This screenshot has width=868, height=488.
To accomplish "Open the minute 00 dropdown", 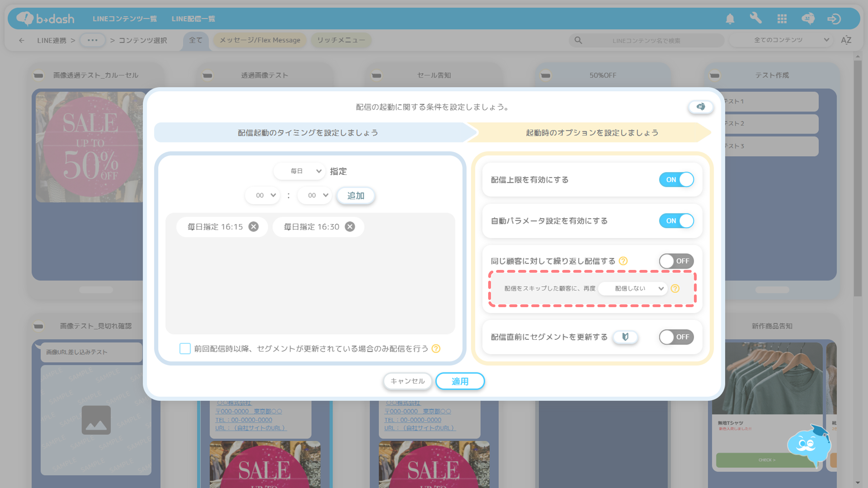I will point(315,196).
